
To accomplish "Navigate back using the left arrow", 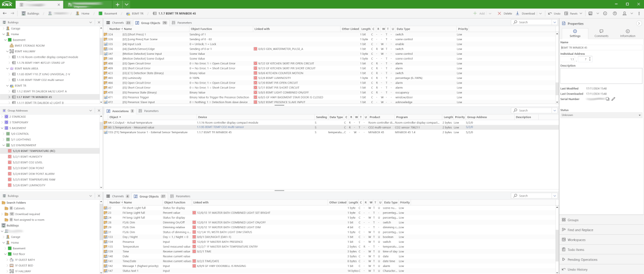I will coord(5,14).
